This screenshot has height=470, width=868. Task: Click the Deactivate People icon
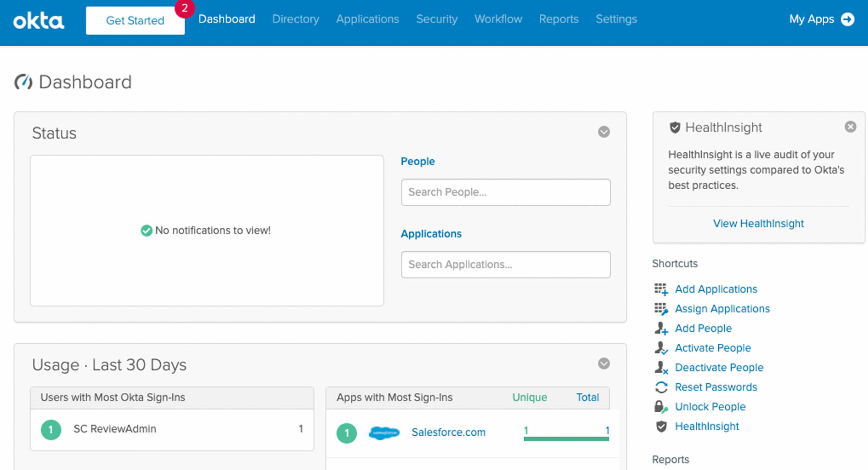click(x=661, y=368)
